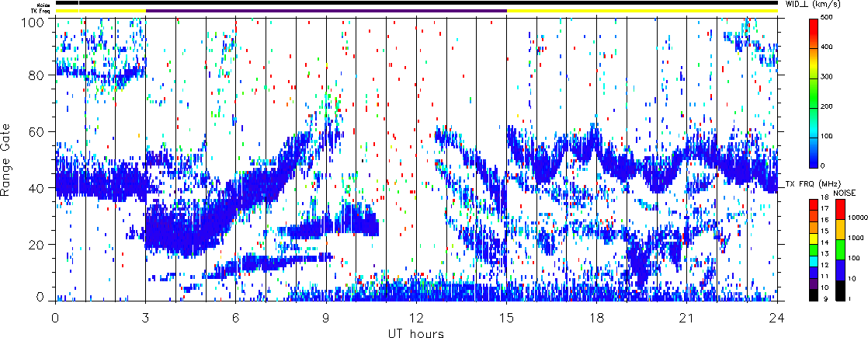868x338 pixels.
Task: Click the '3' tick on the UT hours axis
Action: [146, 318]
